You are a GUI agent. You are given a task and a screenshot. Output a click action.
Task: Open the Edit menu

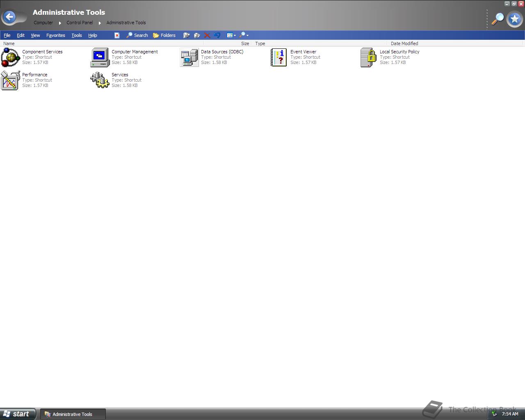[21, 35]
